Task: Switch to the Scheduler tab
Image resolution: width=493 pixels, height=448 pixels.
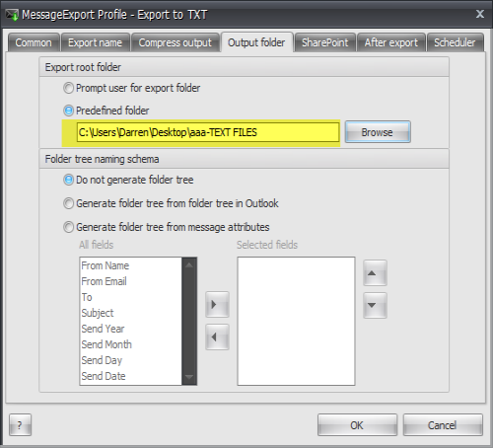Action: click(x=455, y=42)
